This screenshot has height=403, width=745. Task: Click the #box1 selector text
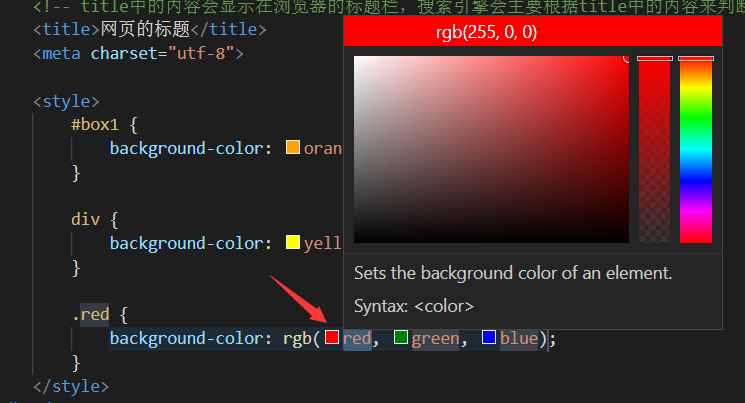pyautogui.click(x=95, y=125)
